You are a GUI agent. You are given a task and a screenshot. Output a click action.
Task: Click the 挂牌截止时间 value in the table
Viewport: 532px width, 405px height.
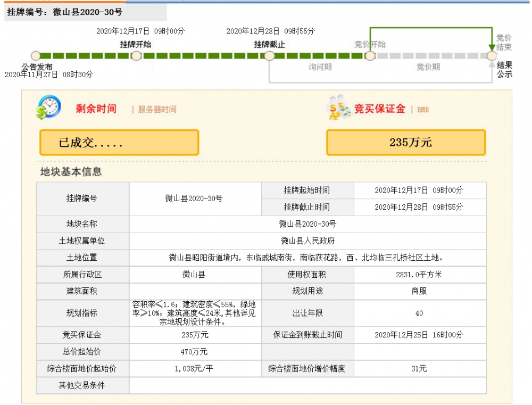(420, 207)
